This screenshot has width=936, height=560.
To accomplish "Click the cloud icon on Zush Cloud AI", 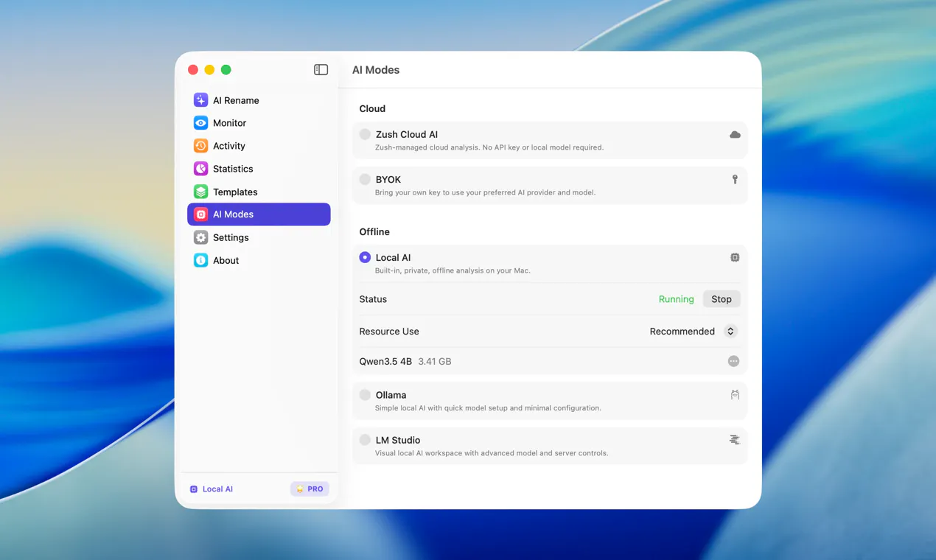I will click(735, 135).
